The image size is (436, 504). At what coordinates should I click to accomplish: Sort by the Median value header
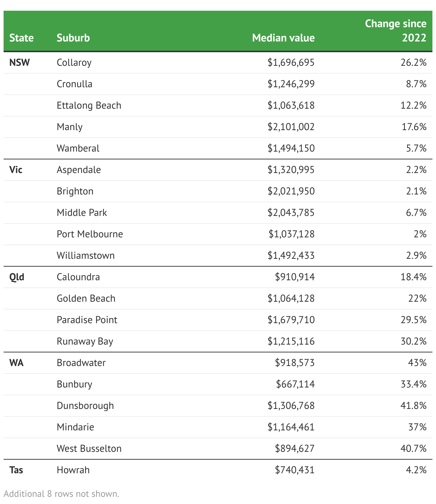283,38
